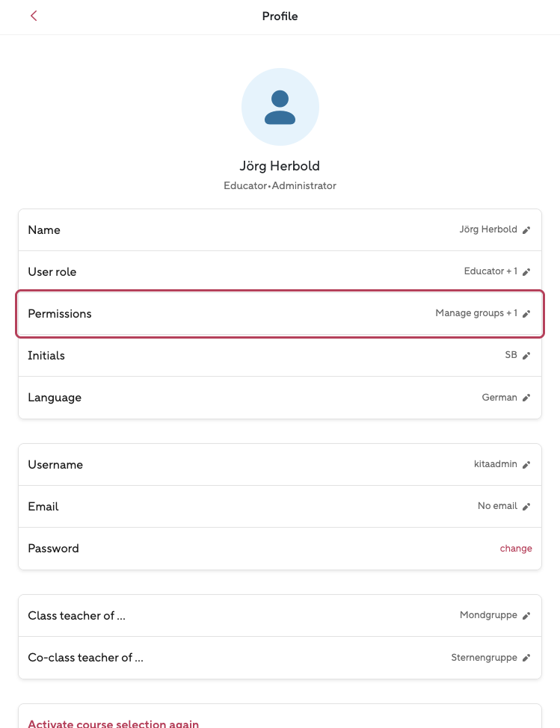The width and height of the screenshot is (560, 728).
Task: Click the password change link
Action: click(516, 549)
